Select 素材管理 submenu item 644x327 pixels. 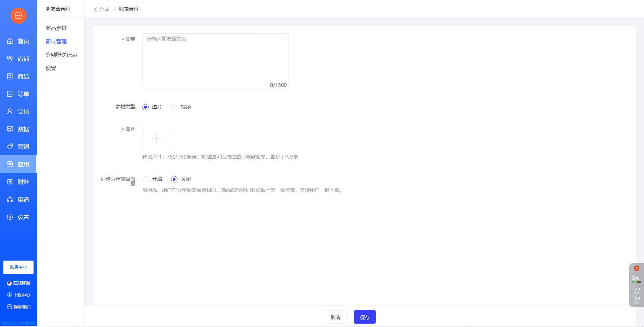[56, 42]
